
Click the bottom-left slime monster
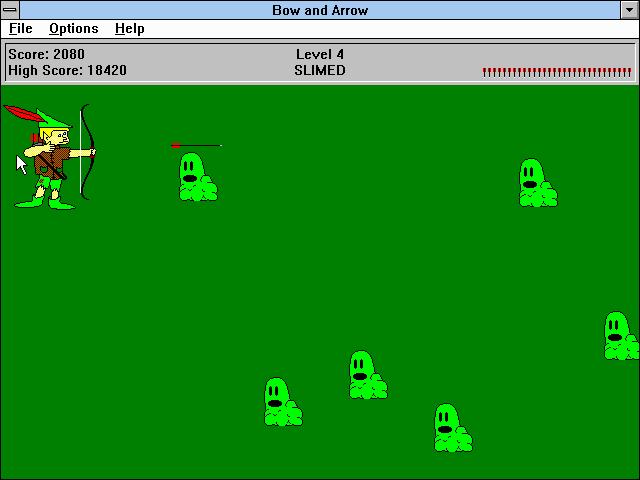point(283,402)
